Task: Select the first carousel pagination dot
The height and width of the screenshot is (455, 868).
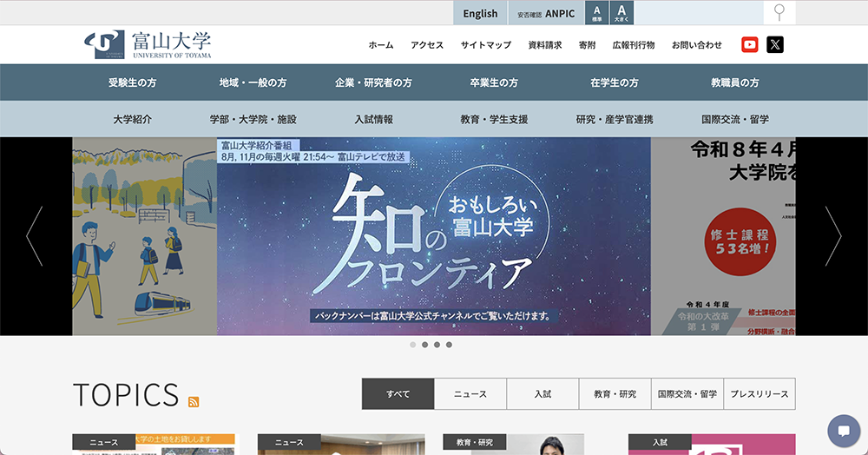Action: (413, 345)
